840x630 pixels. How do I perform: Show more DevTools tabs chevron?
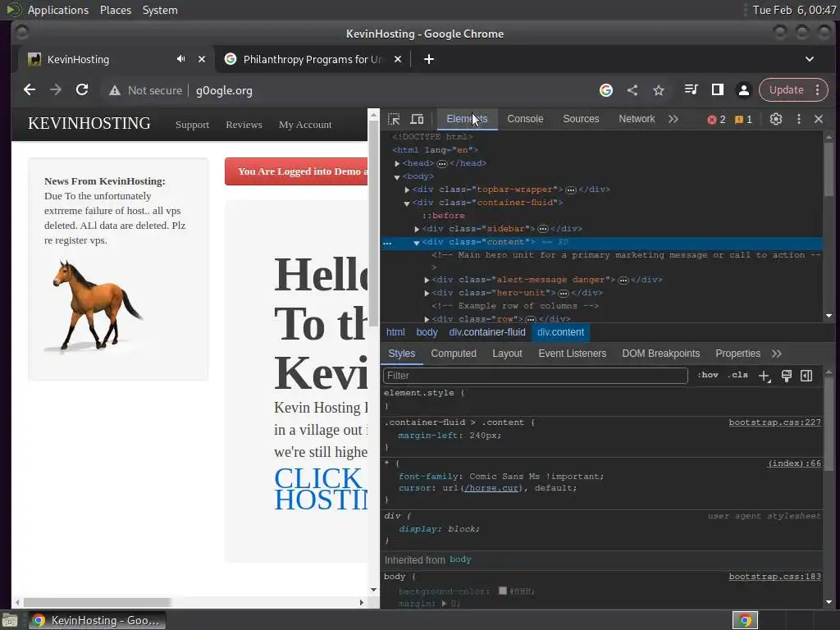673,119
